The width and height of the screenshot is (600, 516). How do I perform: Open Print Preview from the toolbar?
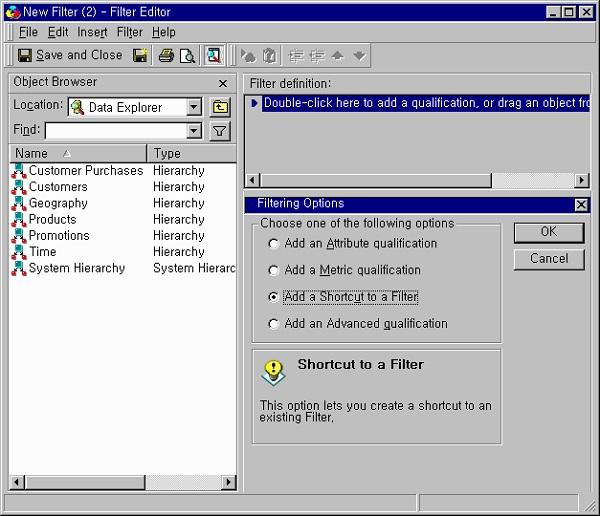click(x=188, y=56)
